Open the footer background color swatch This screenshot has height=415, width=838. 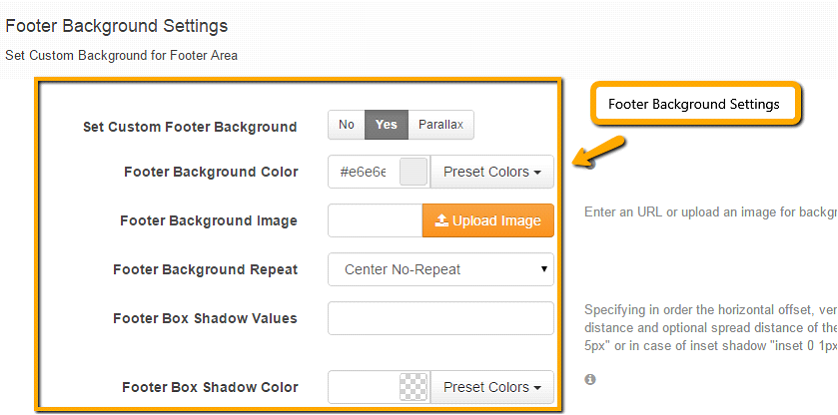414,172
